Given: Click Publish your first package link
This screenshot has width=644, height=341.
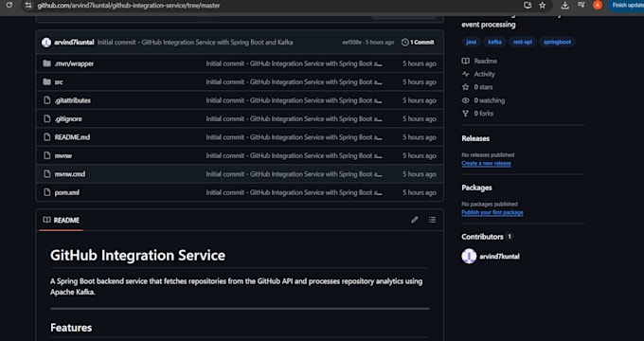Looking at the screenshot, I should coord(492,212).
